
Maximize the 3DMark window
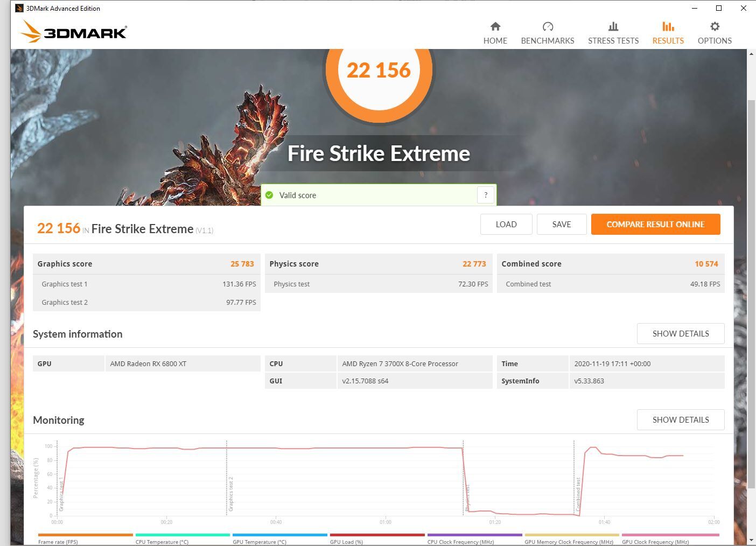click(719, 8)
